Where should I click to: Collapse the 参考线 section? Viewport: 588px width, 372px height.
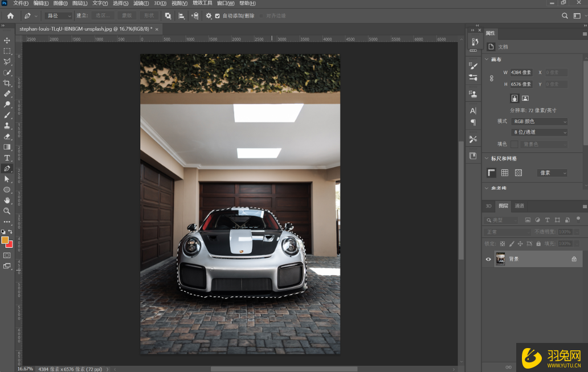487,188
